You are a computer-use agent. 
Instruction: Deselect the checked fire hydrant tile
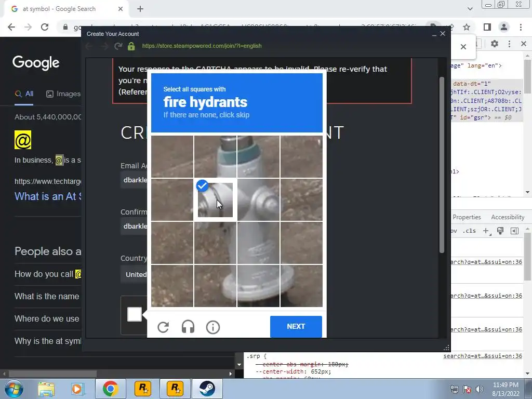pos(215,200)
